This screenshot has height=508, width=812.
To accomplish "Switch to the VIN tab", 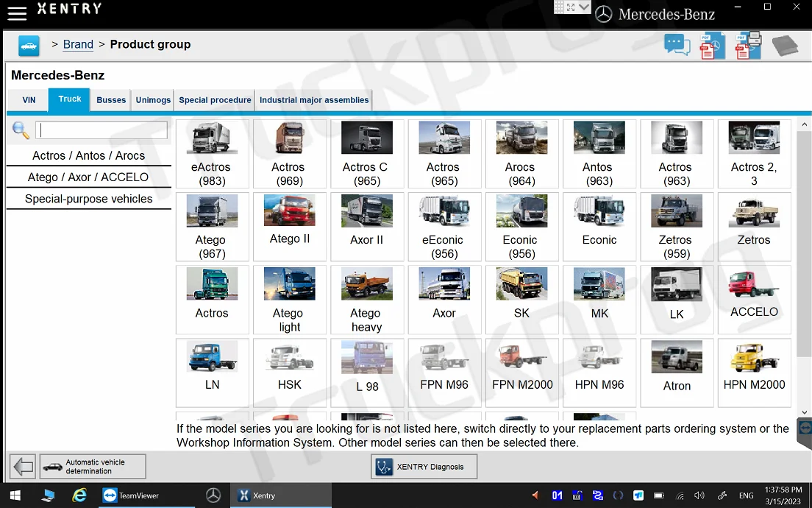I will click(x=29, y=100).
